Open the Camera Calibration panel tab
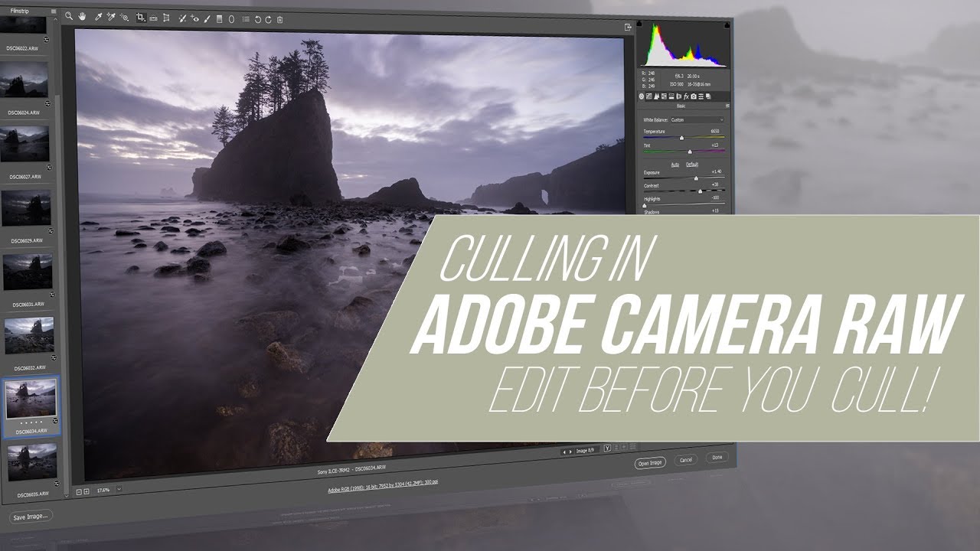This screenshot has width=980, height=551. [x=694, y=96]
